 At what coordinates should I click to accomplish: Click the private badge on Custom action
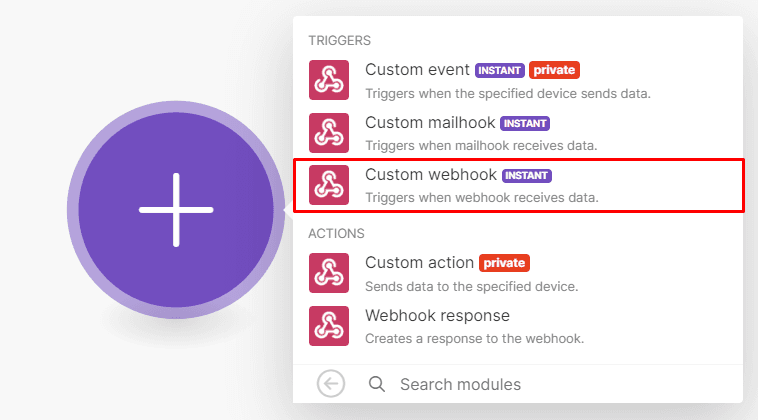[x=504, y=264]
